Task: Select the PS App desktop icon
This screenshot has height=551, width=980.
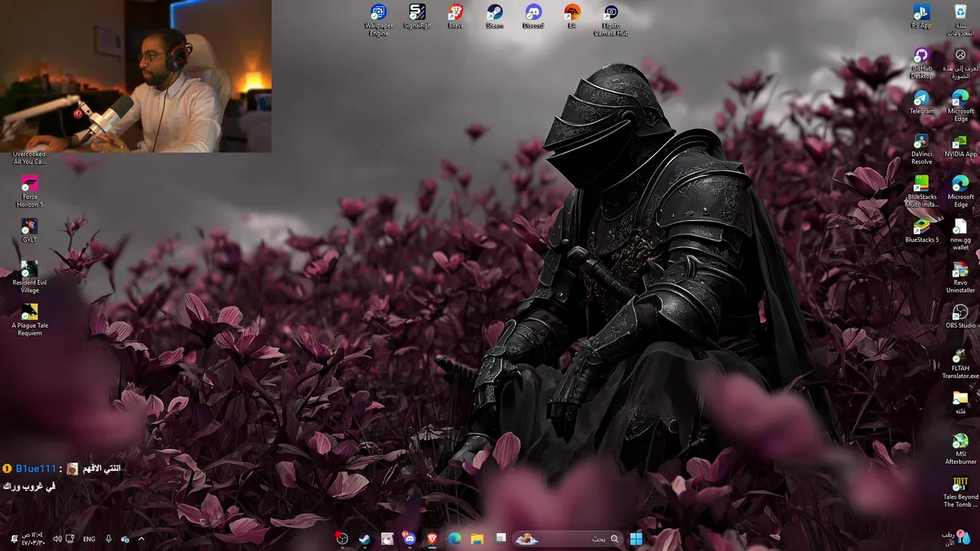Action: click(x=922, y=17)
